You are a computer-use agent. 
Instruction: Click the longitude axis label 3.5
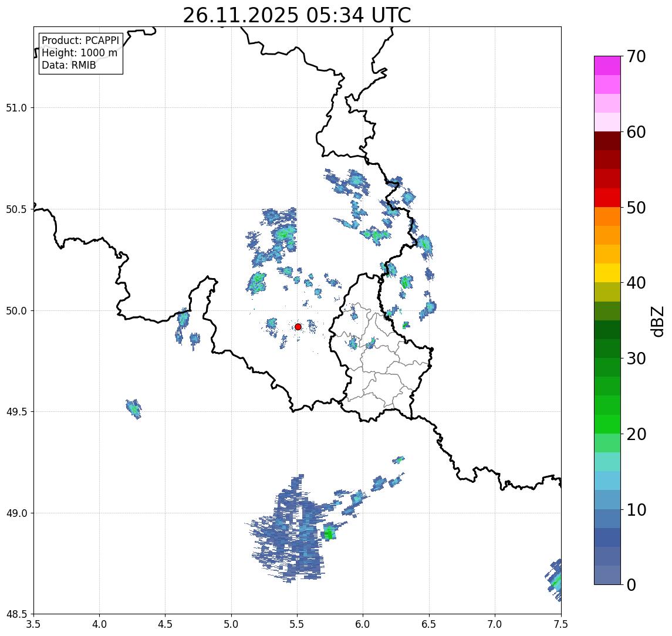(x=33, y=624)
